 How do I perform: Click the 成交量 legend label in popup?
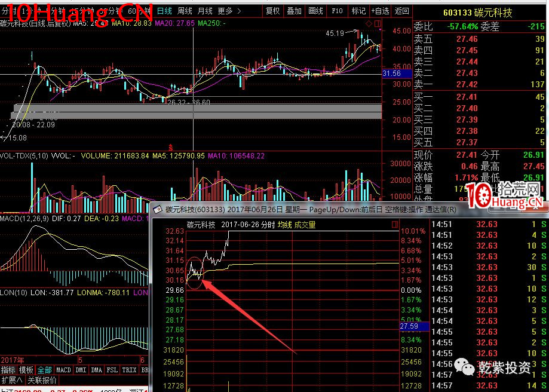pos(305,225)
